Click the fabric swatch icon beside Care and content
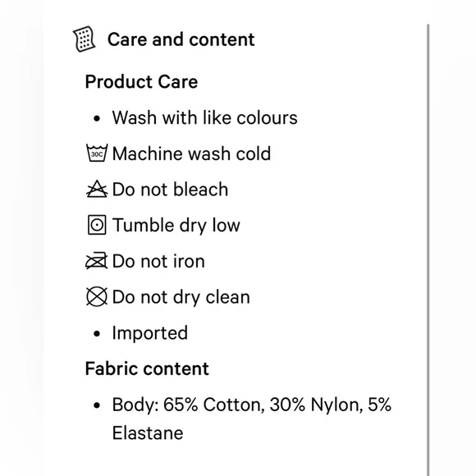 (84, 39)
